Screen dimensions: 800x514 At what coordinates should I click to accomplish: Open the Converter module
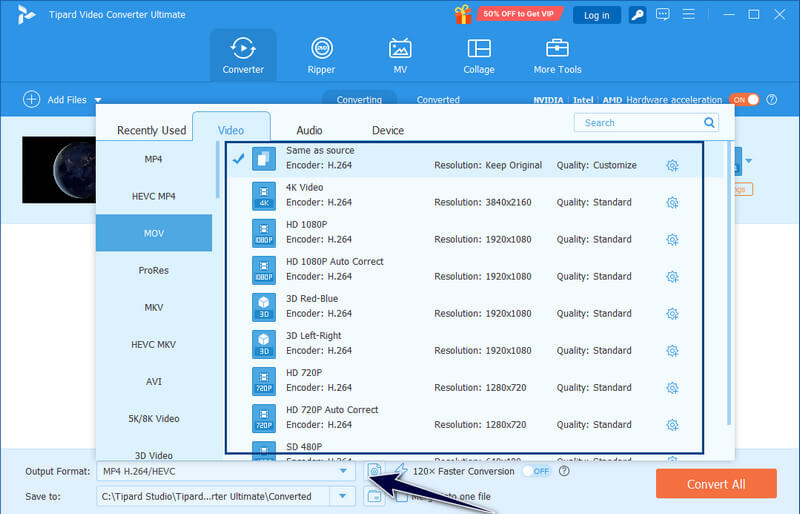click(243, 56)
